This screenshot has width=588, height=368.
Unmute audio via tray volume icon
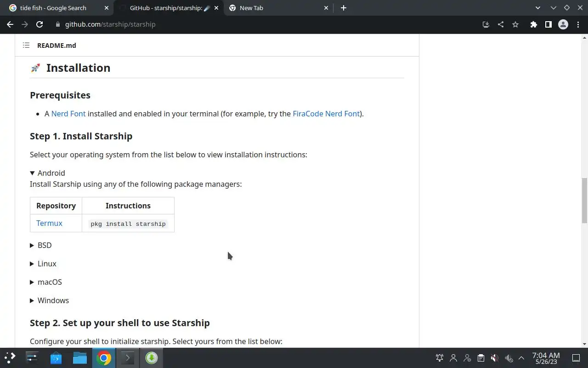click(x=494, y=358)
